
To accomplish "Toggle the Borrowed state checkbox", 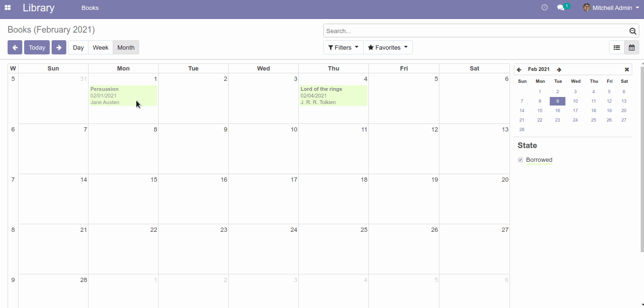I will point(520,160).
